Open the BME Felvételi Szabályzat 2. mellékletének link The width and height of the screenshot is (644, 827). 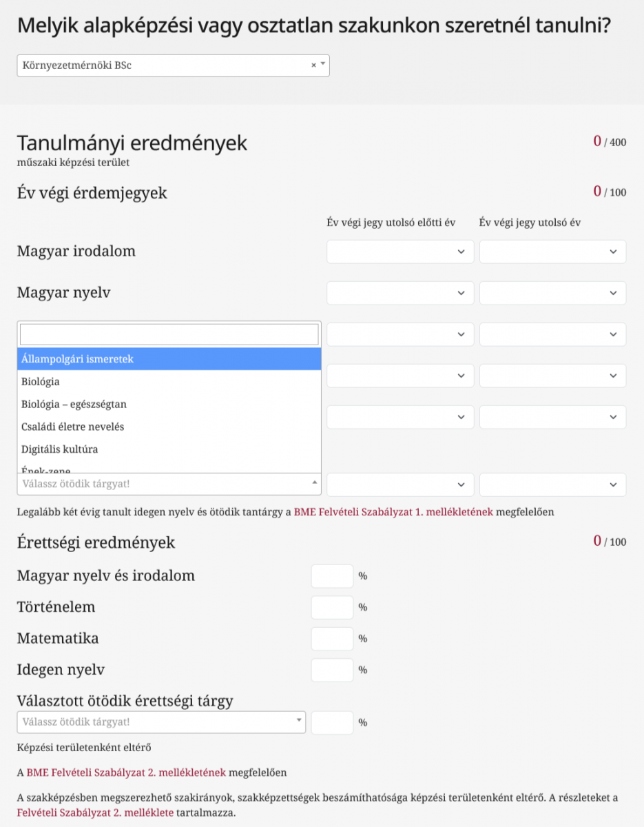[x=126, y=772]
